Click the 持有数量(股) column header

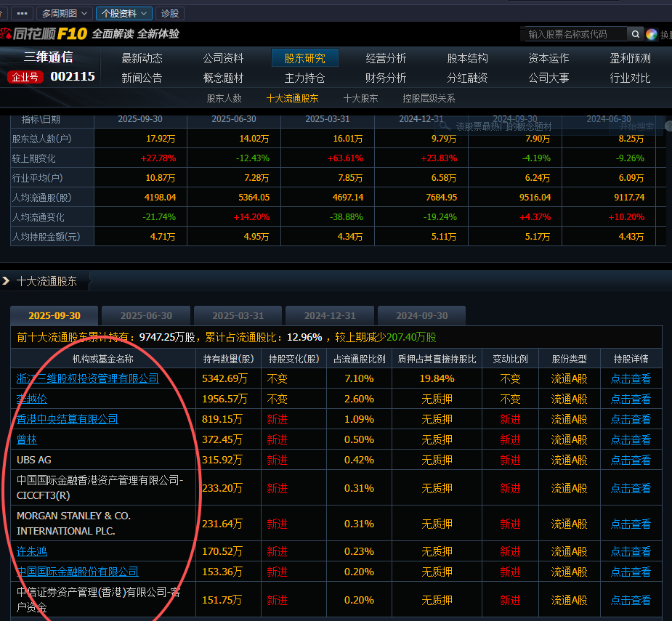pos(228,359)
